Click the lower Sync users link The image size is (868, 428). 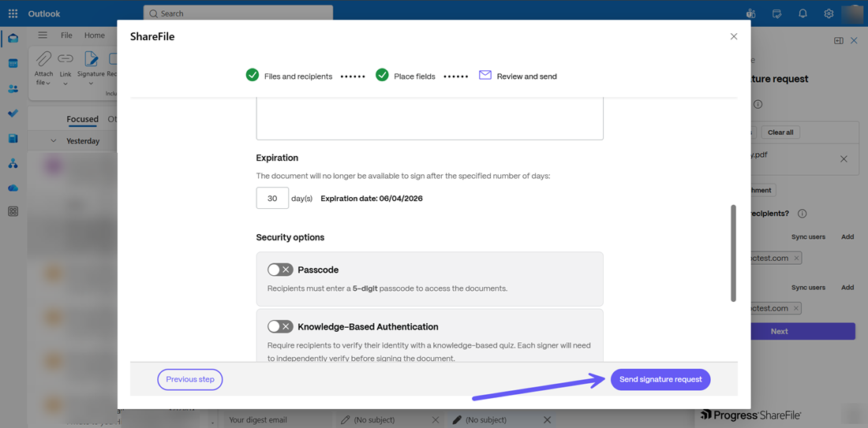point(808,288)
